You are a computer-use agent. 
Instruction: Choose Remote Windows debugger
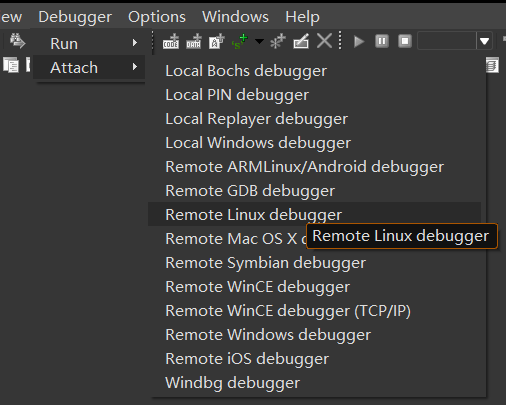pyautogui.click(x=314, y=335)
